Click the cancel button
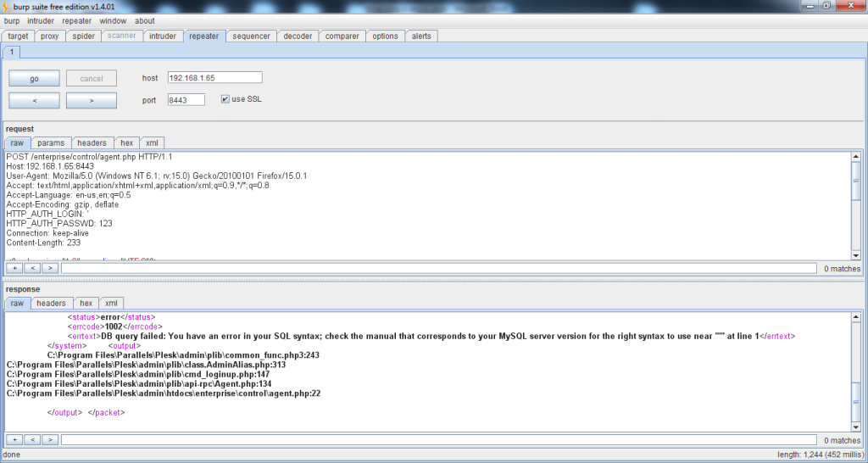The height and width of the screenshot is (463, 868). 92,79
